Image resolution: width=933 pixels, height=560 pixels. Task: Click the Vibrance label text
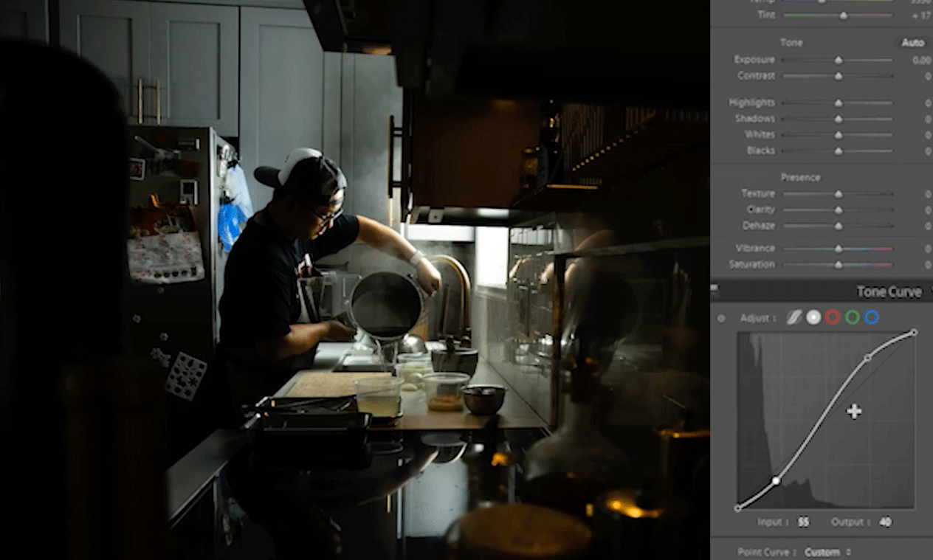pyautogui.click(x=755, y=249)
